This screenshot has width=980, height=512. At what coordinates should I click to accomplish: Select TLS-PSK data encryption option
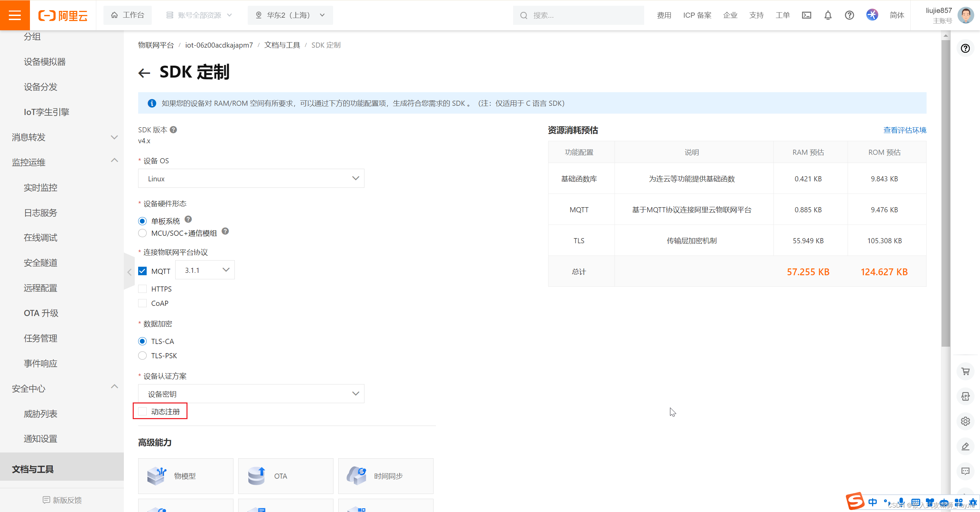tap(142, 355)
